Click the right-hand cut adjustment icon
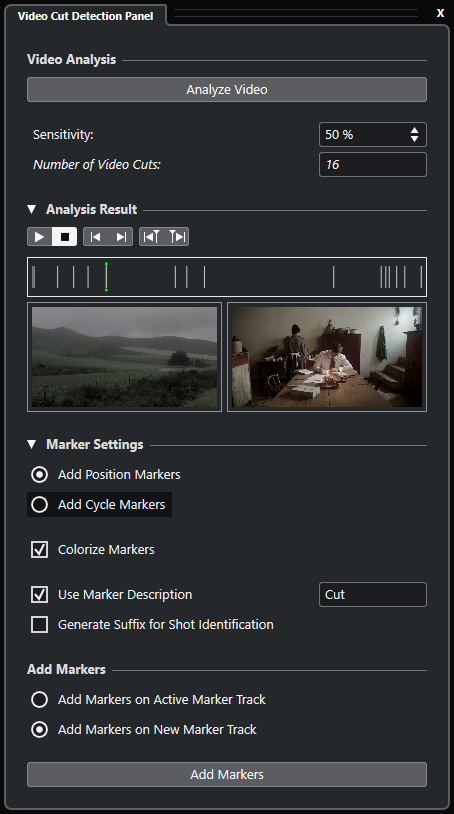This screenshot has height=814, width=454. [177, 237]
